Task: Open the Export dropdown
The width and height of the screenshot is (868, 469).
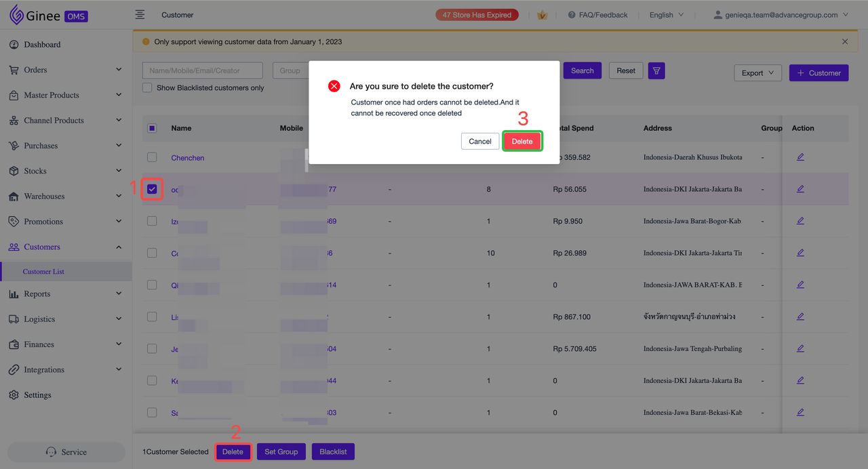Action: 757,73
